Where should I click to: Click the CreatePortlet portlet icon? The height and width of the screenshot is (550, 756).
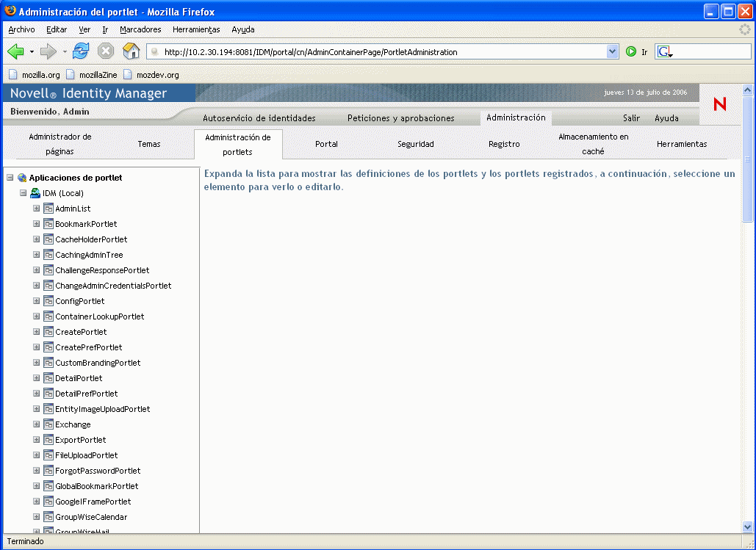(48, 332)
